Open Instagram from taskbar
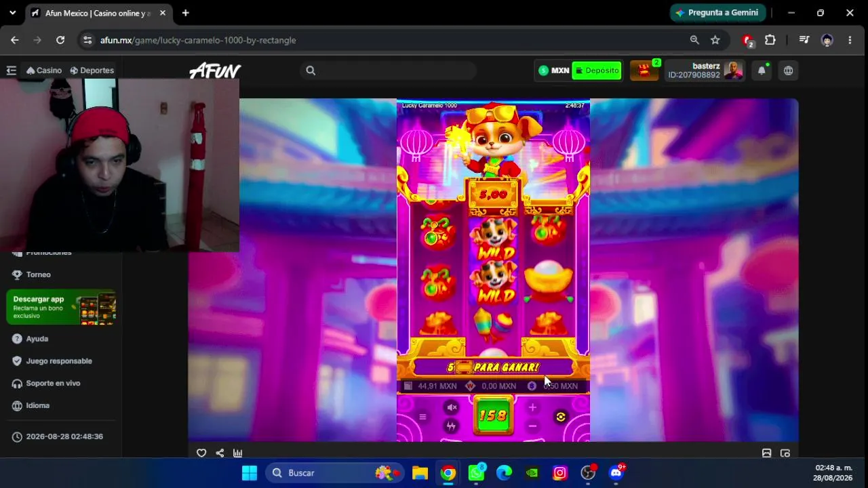This screenshot has width=868, height=488. [x=560, y=473]
